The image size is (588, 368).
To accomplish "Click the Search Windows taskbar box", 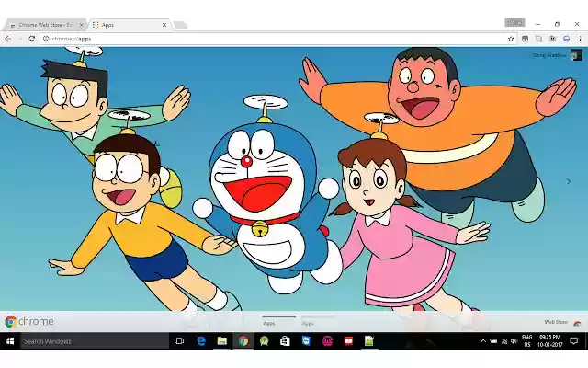I will (x=95, y=341).
